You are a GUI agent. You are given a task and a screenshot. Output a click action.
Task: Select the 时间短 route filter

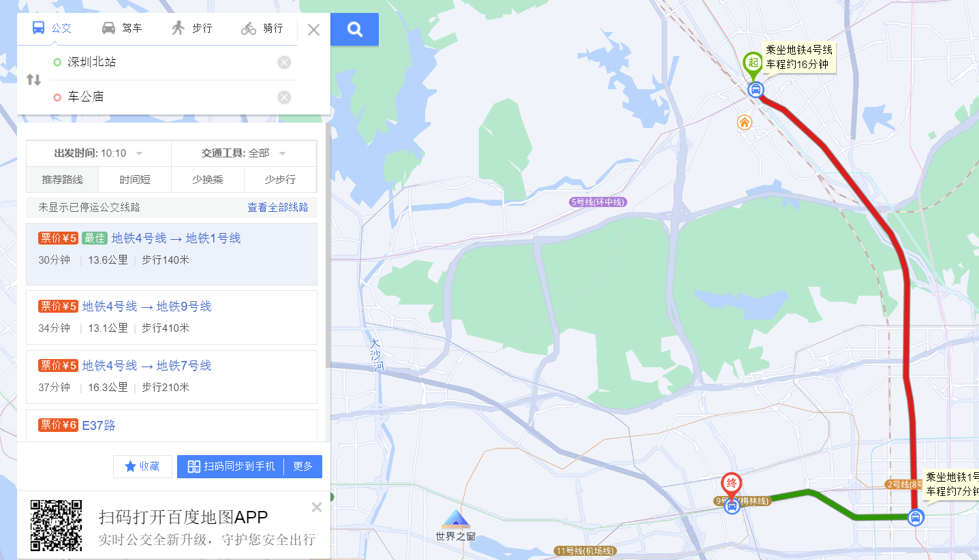point(135,180)
